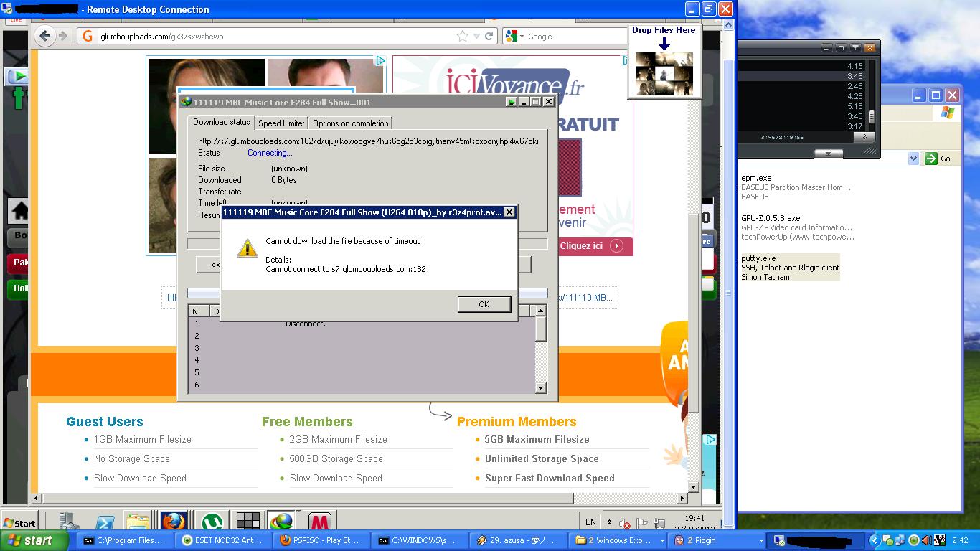Screen dimensions: 980x551
Task: Click the red M icon in taskbar
Action: tap(319, 522)
